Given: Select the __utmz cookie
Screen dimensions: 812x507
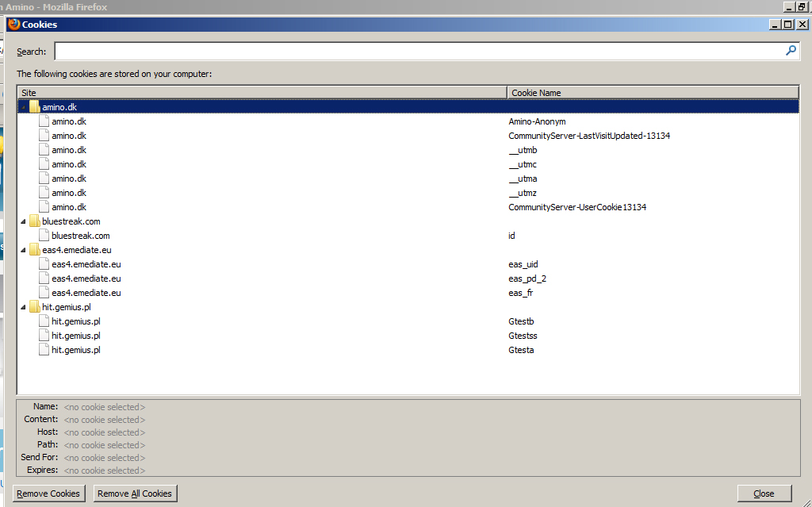Looking at the screenshot, I should pyautogui.click(x=408, y=192).
